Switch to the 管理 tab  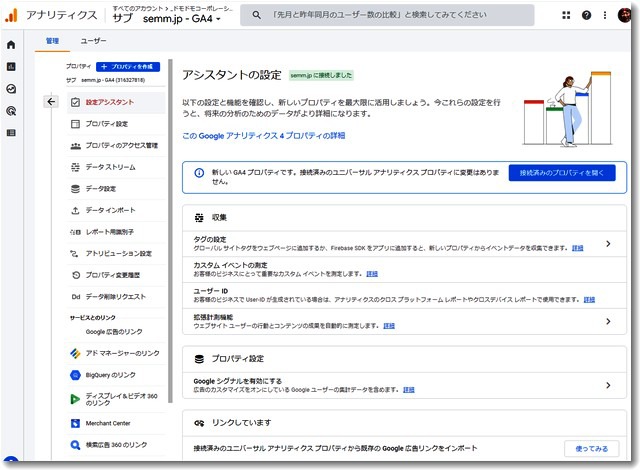(x=52, y=41)
